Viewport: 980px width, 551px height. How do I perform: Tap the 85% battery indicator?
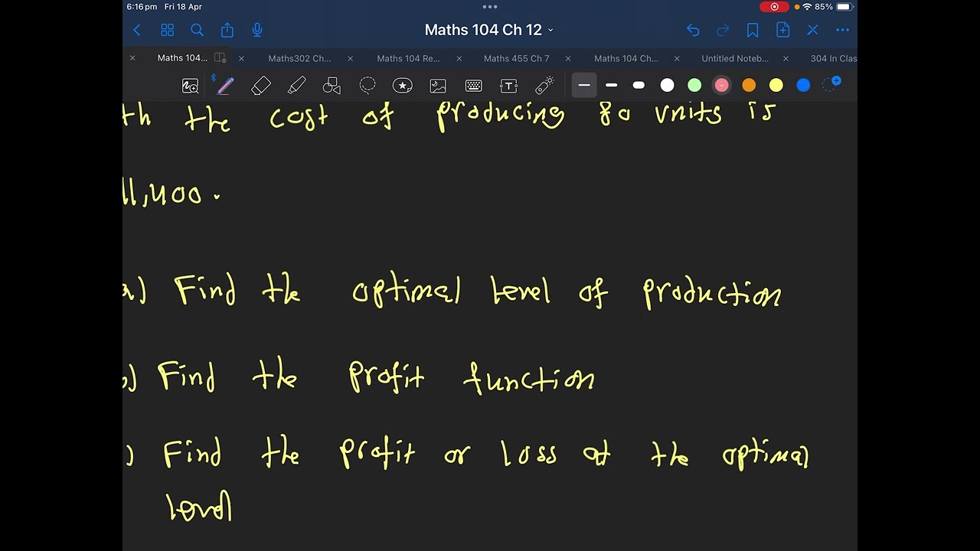834,7
